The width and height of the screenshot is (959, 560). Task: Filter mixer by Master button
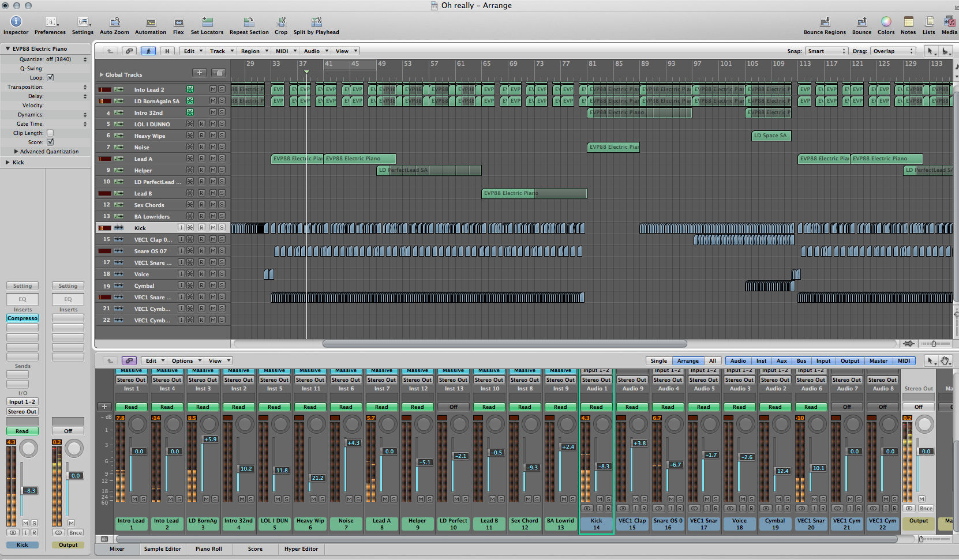coord(878,360)
